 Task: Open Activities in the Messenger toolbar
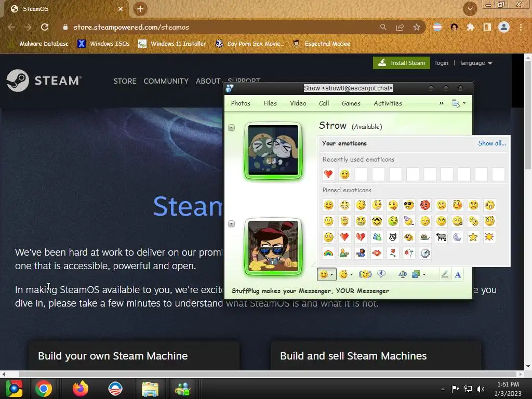pos(388,103)
